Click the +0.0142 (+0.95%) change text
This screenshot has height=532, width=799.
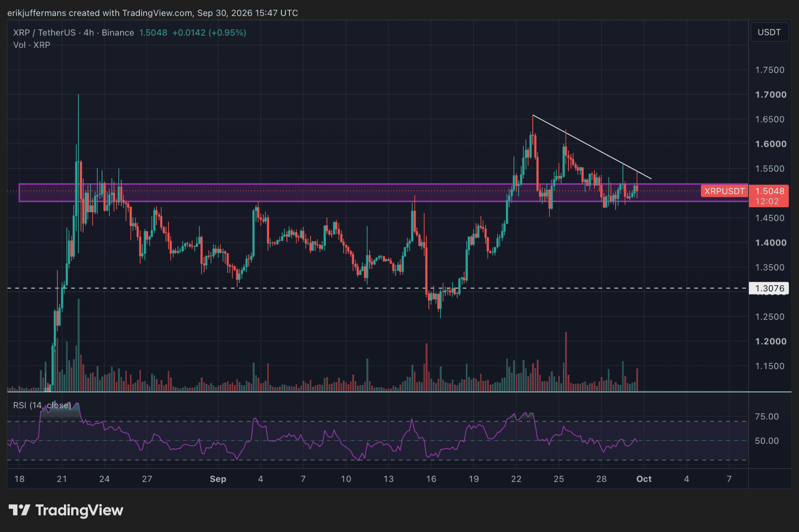[x=209, y=33]
